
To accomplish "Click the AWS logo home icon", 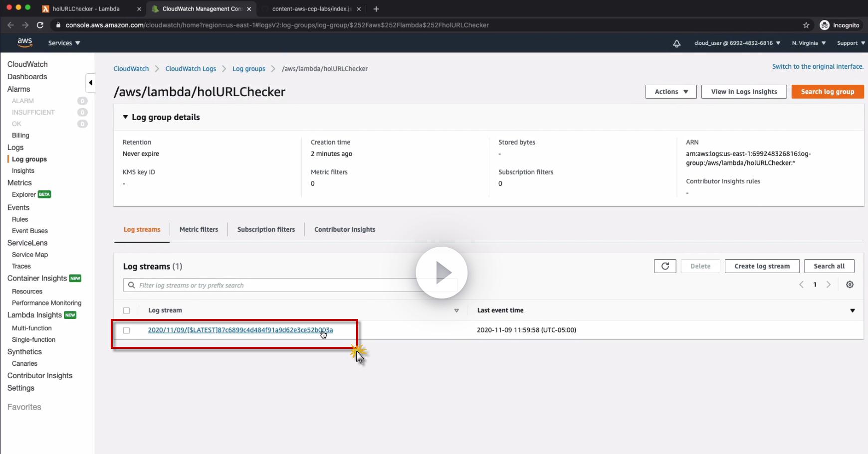I will [x=25, y=43].
